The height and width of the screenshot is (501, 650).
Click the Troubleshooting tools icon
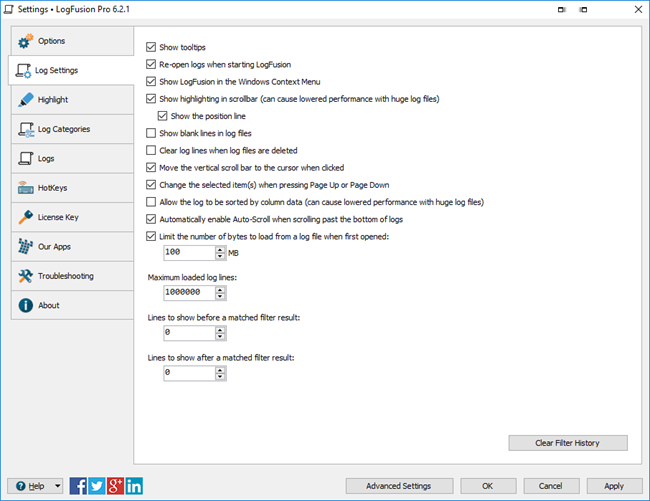point(25,276)
